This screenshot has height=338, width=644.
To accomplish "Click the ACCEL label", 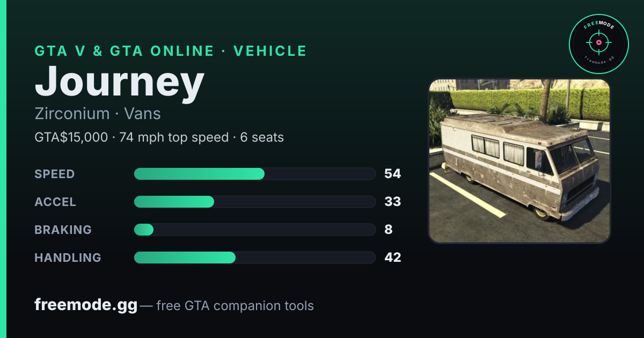I will tap(55, 202).
